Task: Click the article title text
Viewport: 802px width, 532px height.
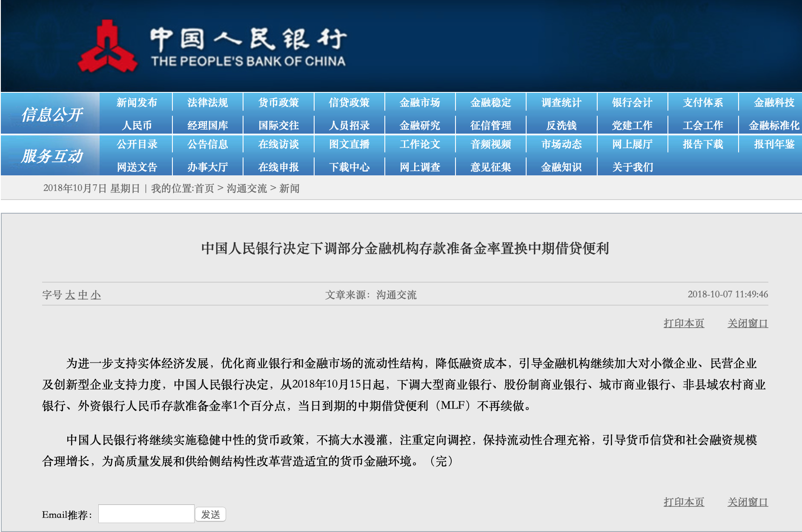Action: 405,248
